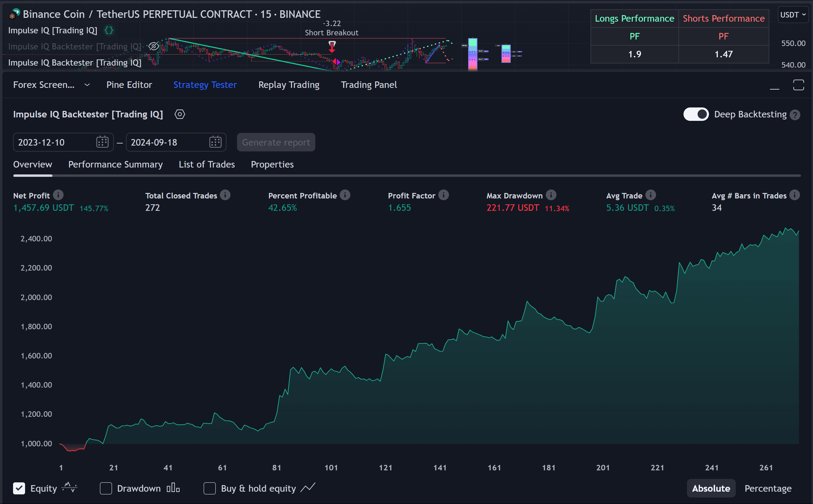Click the Shorts Performance table header
This screenshot has height=504, width=813.
point(724,19)
